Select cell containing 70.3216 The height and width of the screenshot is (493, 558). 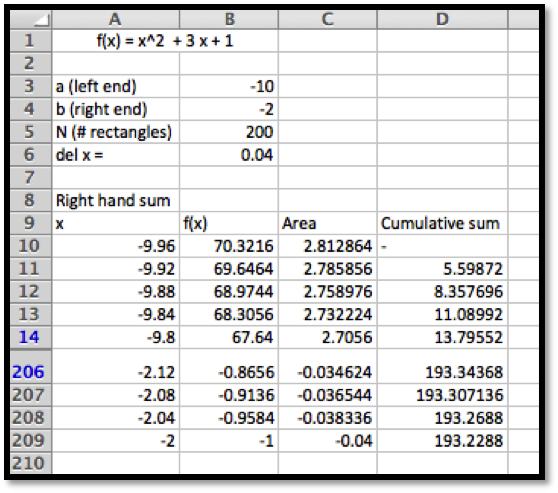229,246
